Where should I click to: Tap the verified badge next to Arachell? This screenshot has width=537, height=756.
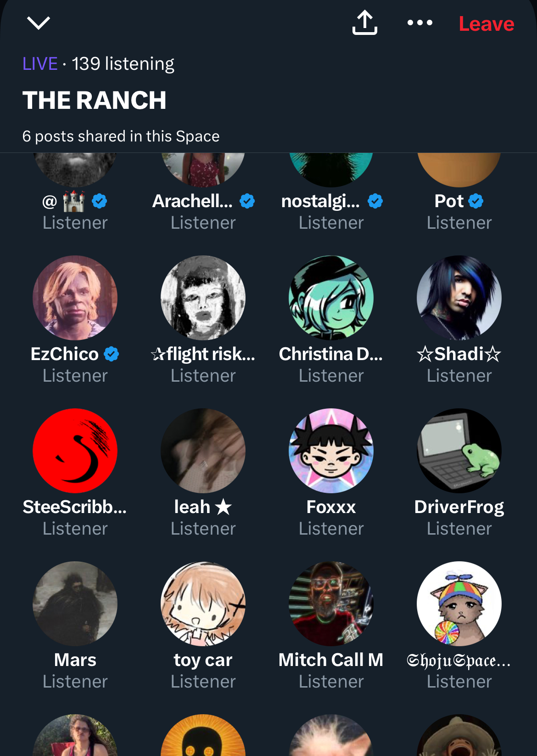pyautogui.click(x=247, y=201)
